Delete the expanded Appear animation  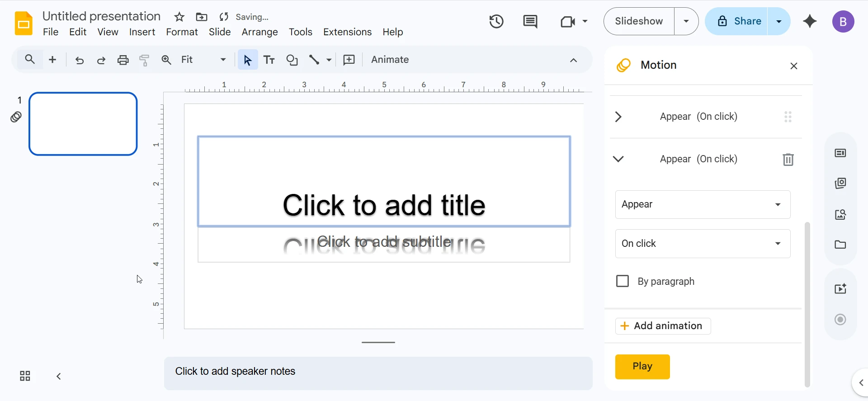tap(788, 159)
